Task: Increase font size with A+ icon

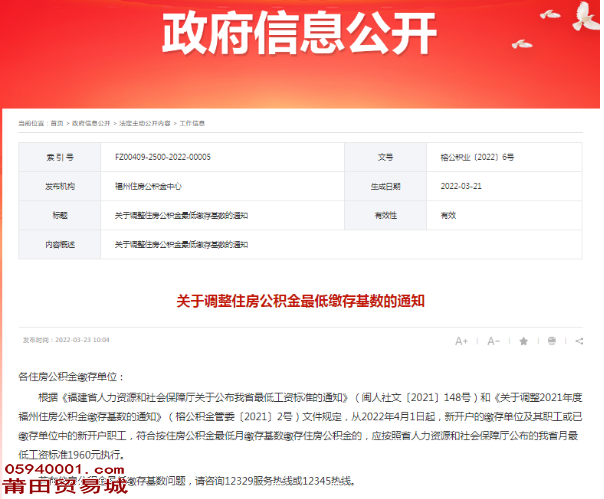Action: pyautogui.click(x=461, y=341)
